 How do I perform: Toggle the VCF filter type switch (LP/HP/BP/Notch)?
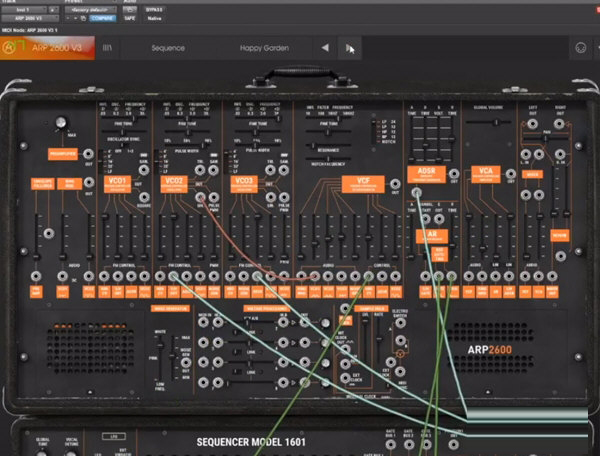(x=373, y=132)
